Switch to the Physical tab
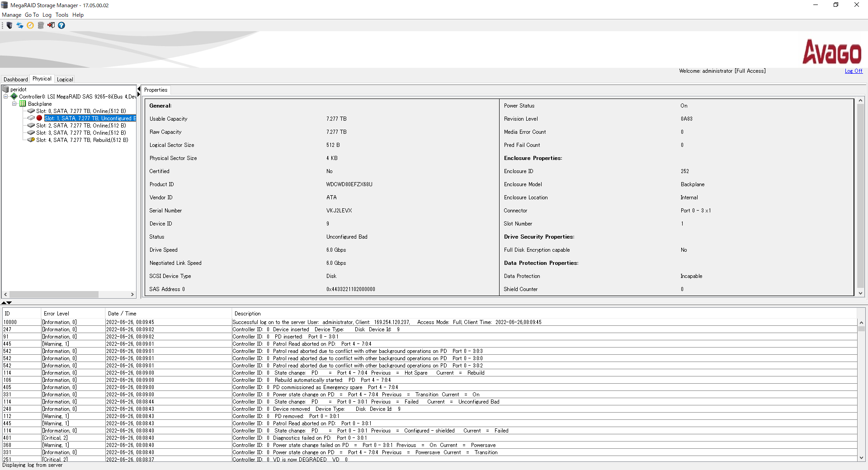 pos(42,79)
